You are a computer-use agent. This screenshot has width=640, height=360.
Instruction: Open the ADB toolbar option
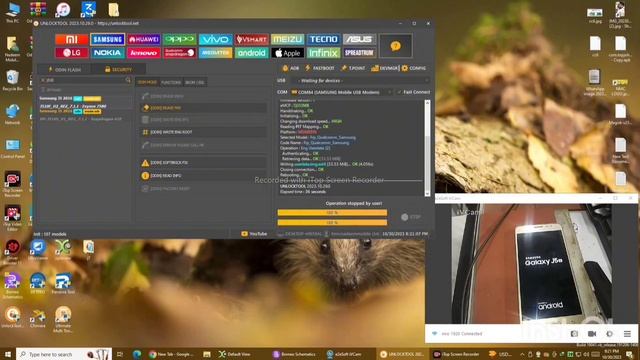[x=291, y=68]
